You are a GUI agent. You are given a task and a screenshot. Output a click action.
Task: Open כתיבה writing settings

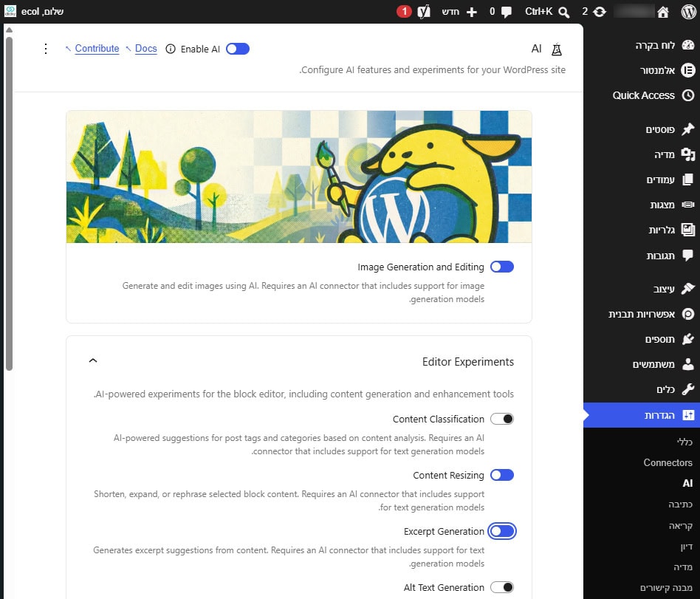click(x=680, y=504)
